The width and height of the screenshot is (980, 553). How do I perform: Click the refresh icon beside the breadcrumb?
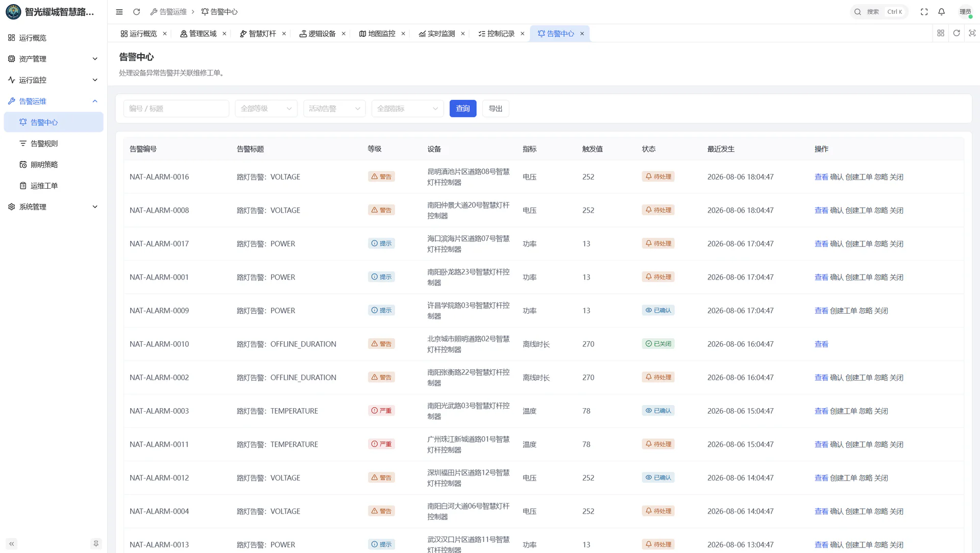(x=136, y=12)
